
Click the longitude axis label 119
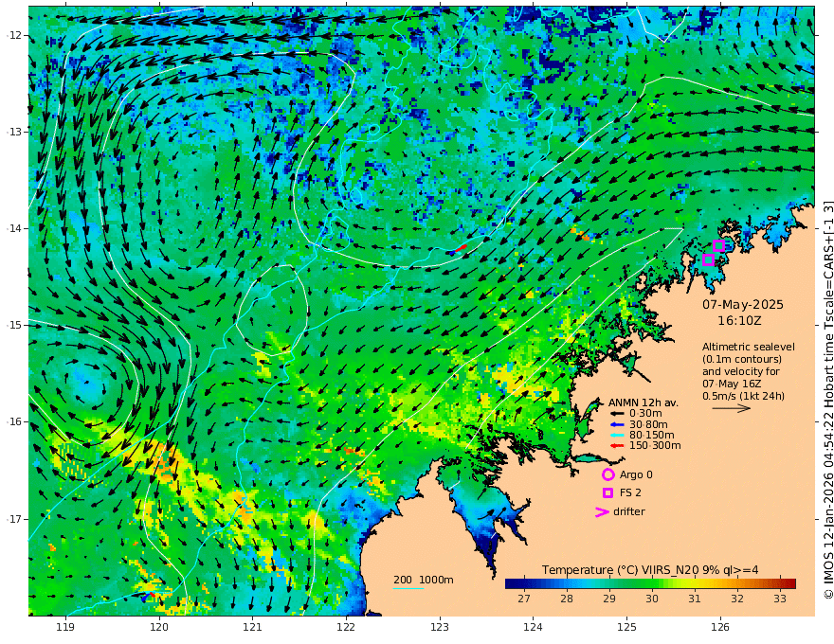pyautogui.click(x=65, y=628)
